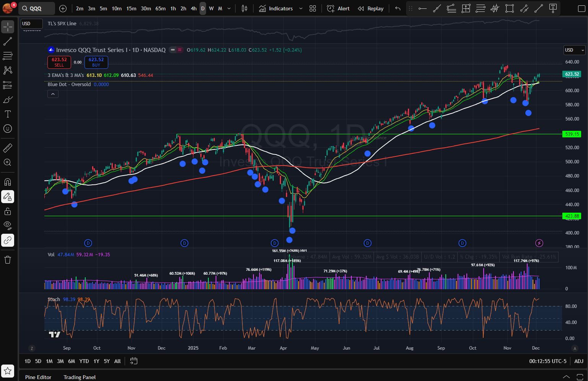Toggle stay in drawing mode
Image resolution: width=588 pixels, height=381 pixels.
click(8, 197)
